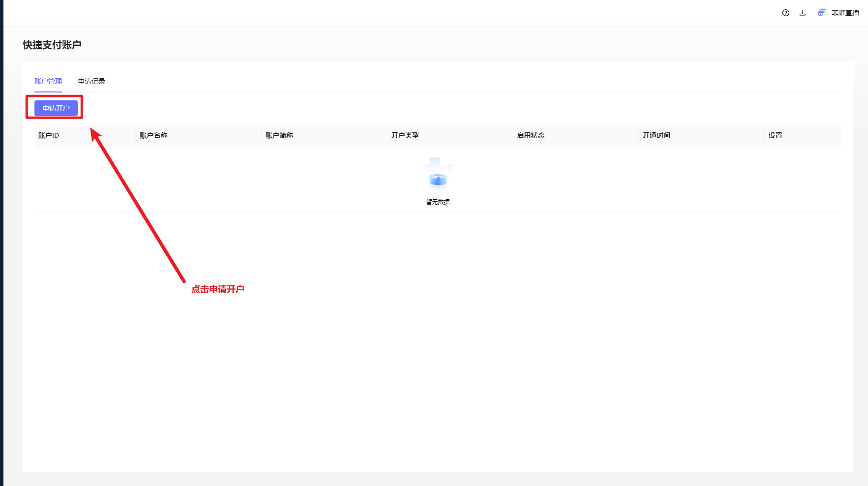Click the empty data box illustration

437,174
